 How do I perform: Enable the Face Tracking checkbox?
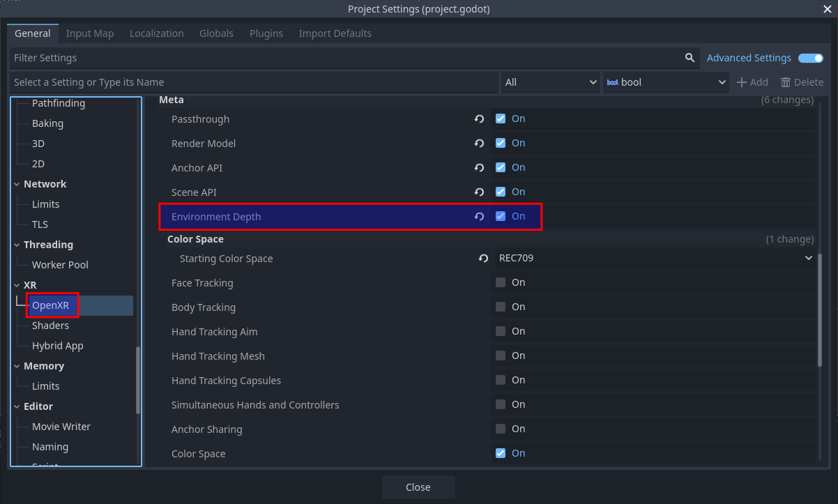click(x=500, y=282)
